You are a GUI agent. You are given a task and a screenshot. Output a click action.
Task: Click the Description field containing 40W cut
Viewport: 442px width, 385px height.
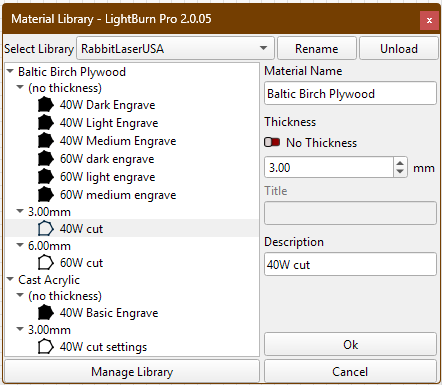coord(350,264)
